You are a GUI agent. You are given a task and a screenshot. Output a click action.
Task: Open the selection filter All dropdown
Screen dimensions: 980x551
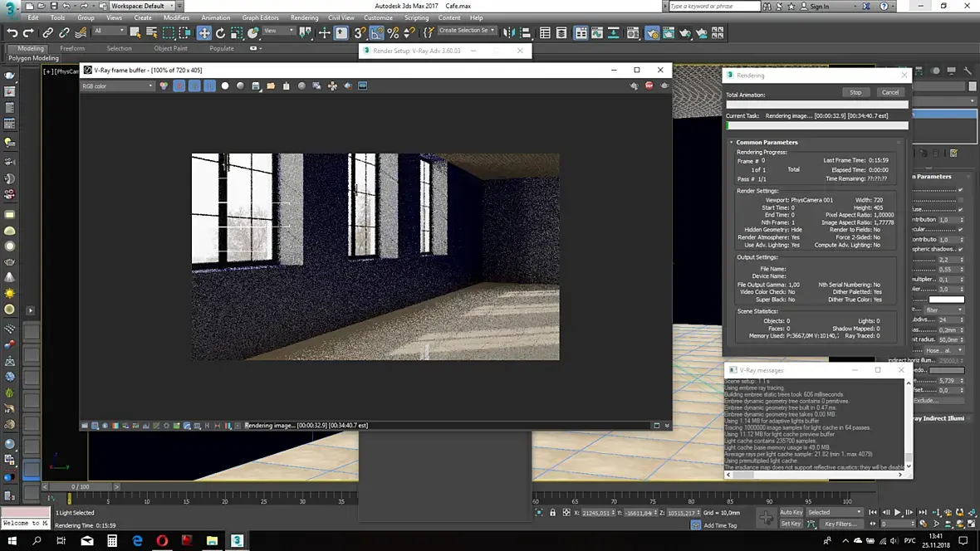[x=110, y=32]
